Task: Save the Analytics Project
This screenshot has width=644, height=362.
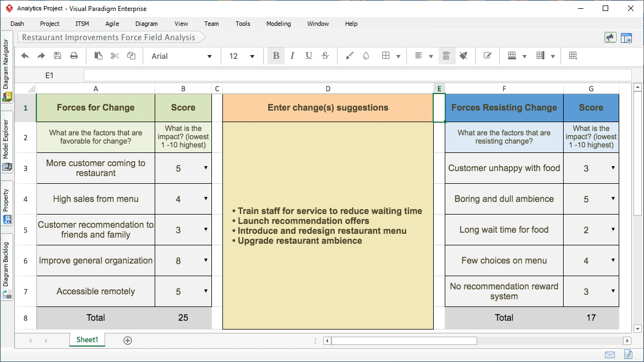Action: [57, 56]
